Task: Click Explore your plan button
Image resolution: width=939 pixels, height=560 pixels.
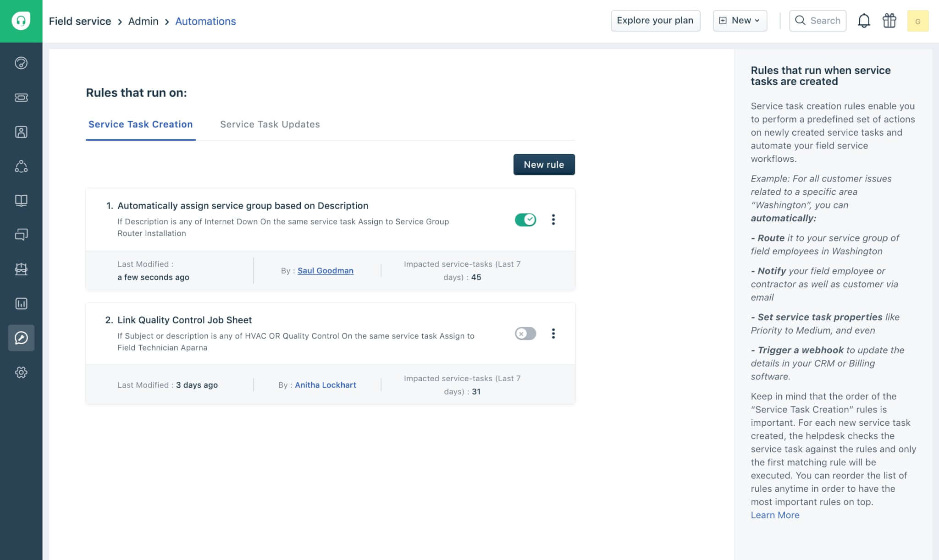Action: pos(655,21)
